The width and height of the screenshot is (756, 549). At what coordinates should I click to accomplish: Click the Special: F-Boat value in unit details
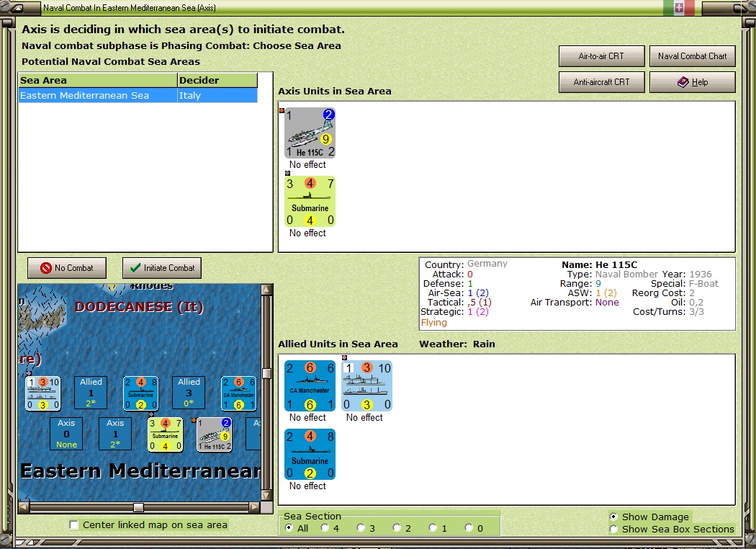pyautogui.click(x=703, y=284)
